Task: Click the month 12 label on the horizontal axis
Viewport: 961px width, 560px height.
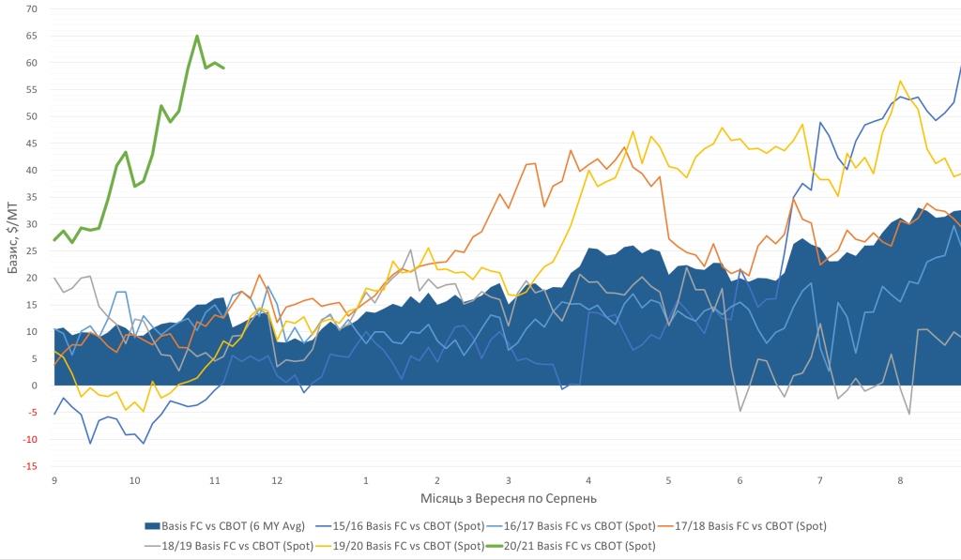Action: point(277,481)
